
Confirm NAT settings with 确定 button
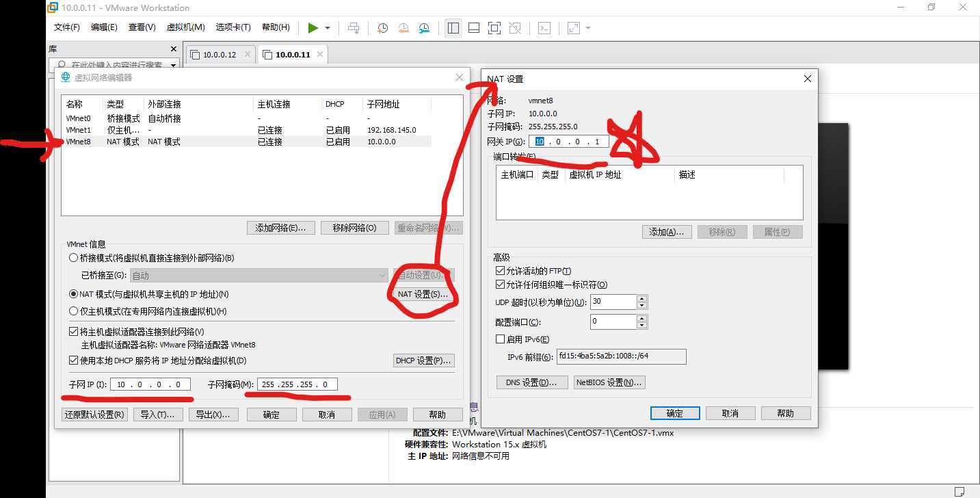tap(675, 413)
